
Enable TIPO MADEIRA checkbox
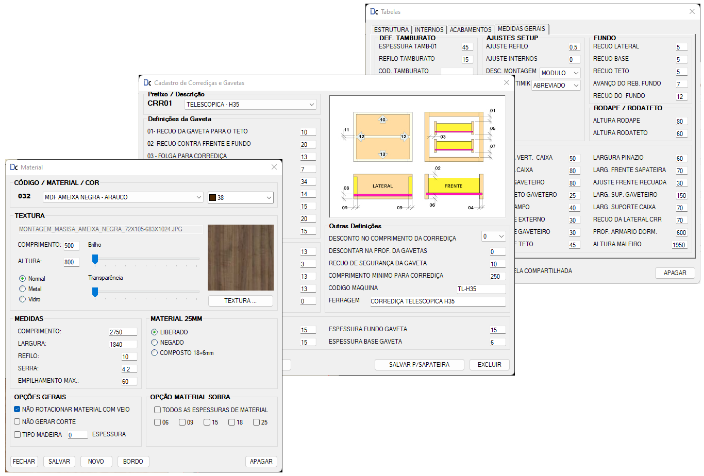tap(17, 434)
